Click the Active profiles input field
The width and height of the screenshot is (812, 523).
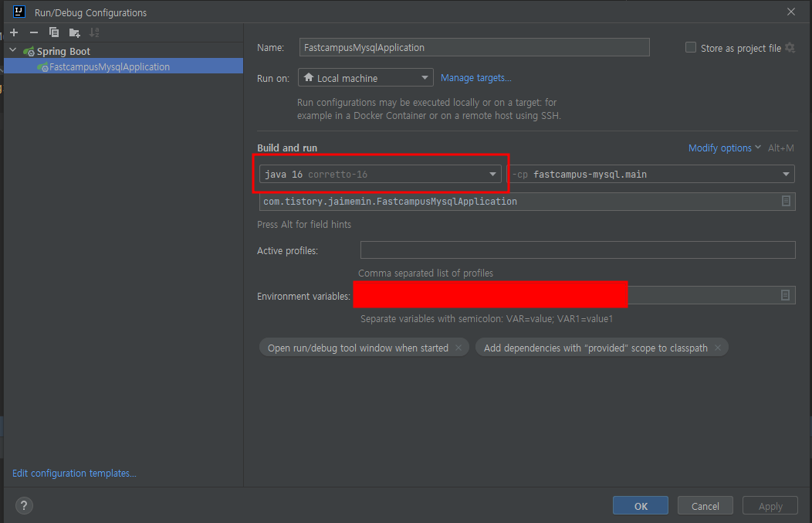[x=577, y=250]
